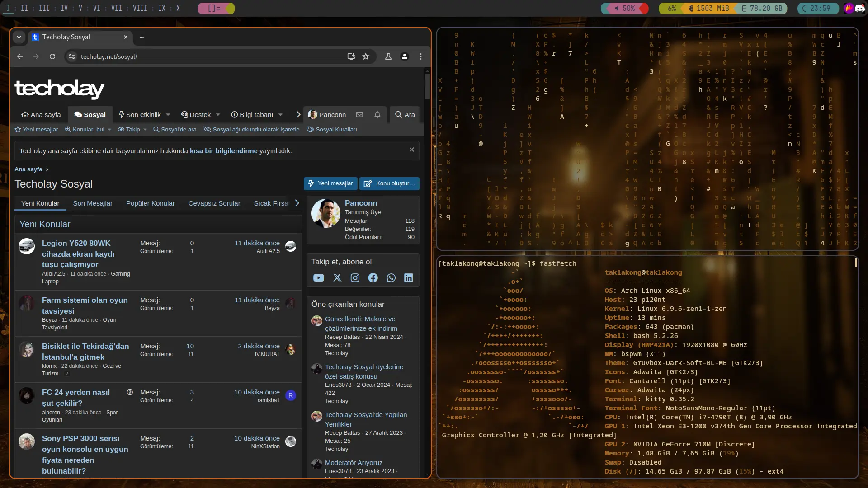This screenshot has height=488, width=868.
Task: Dismiss the announcement banner with X
Action: [x=412, y=150]
